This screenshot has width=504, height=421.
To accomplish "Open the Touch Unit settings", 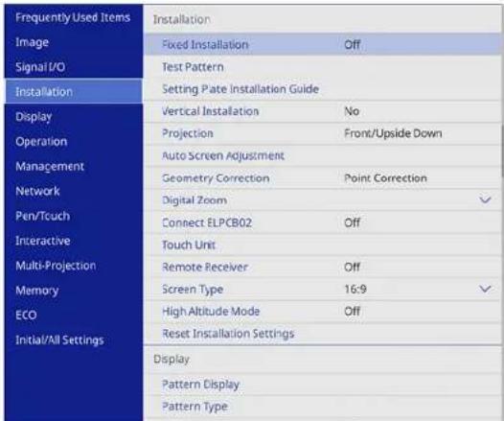I will click(x=323, y=245).
